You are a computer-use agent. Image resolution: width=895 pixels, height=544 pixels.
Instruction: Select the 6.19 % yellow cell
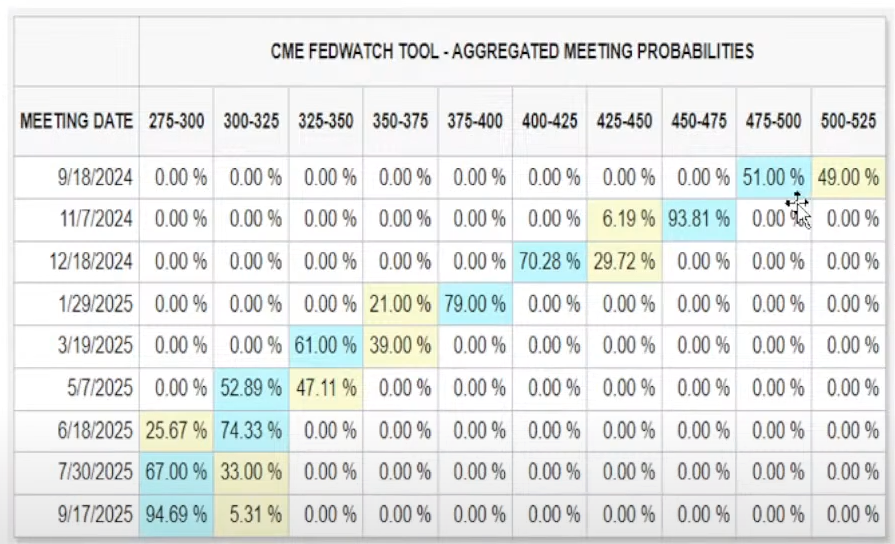point(625,220)
